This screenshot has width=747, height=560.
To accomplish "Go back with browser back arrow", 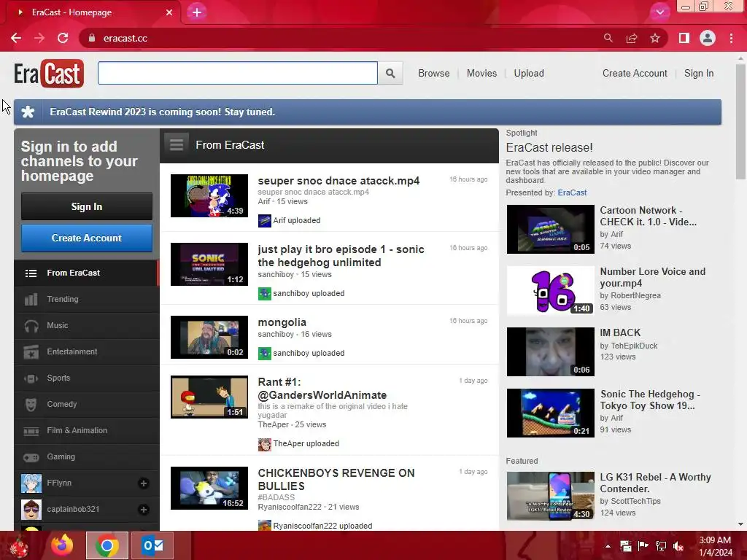I will (x=16, y=38).
